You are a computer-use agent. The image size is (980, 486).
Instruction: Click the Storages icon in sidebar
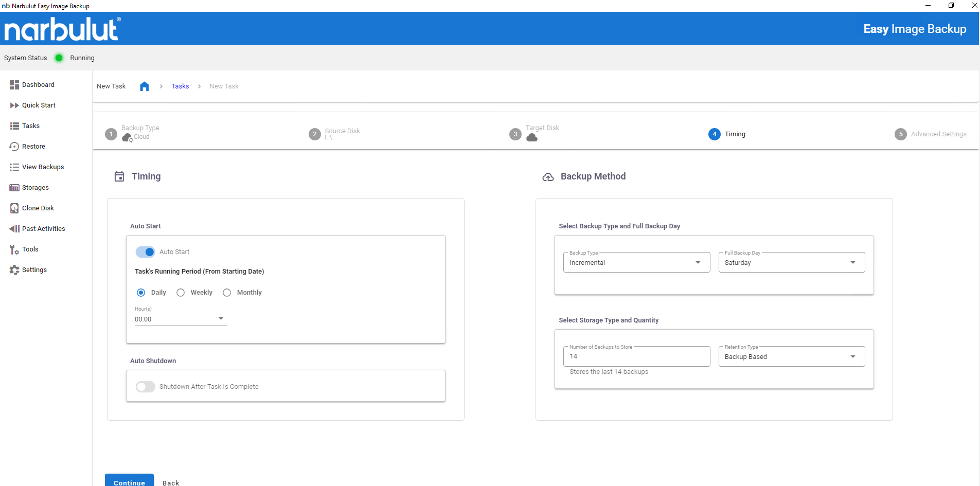(14, 188)
